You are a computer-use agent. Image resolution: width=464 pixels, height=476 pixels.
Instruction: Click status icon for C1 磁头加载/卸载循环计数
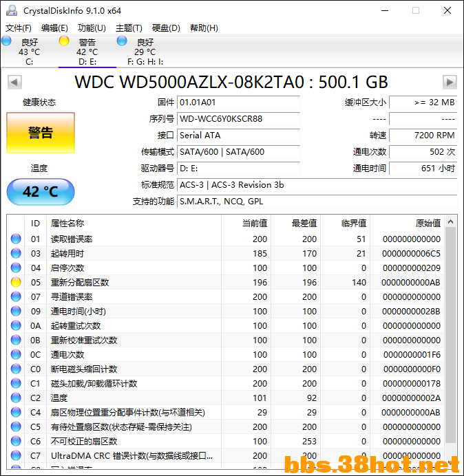coord(16,383)
